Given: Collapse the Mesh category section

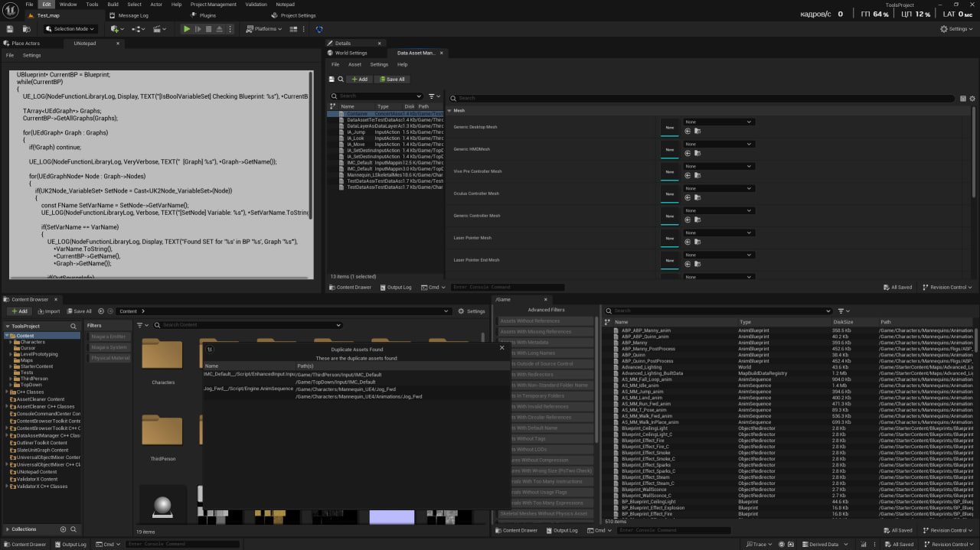Looking at the screenshot, I should (x=449, y=110).
